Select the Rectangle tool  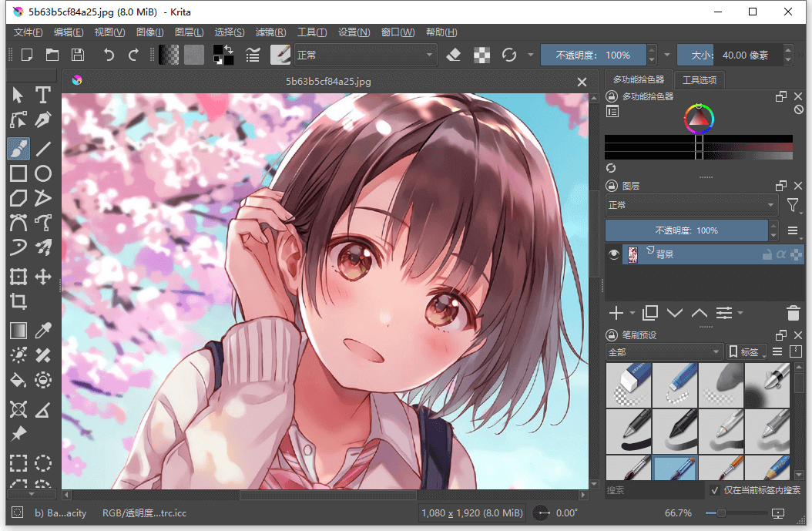pyautogui.click(x=18, y=173)
